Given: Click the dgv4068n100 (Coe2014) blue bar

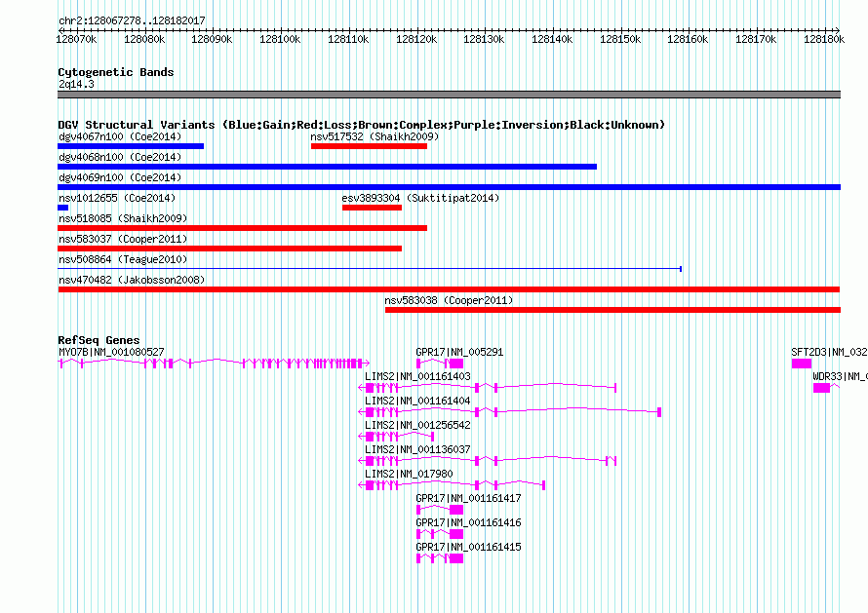Looking at the screenshot, I should (x=327, y=167).
